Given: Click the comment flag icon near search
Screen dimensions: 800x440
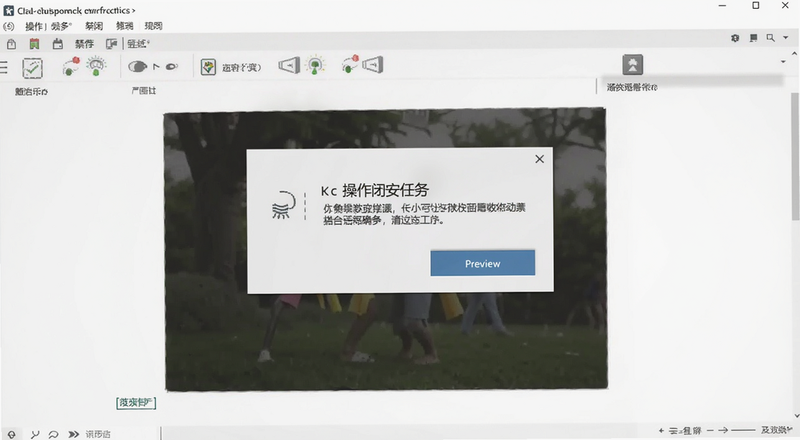Looking at the screenshot, I should (x=754, y=38).
